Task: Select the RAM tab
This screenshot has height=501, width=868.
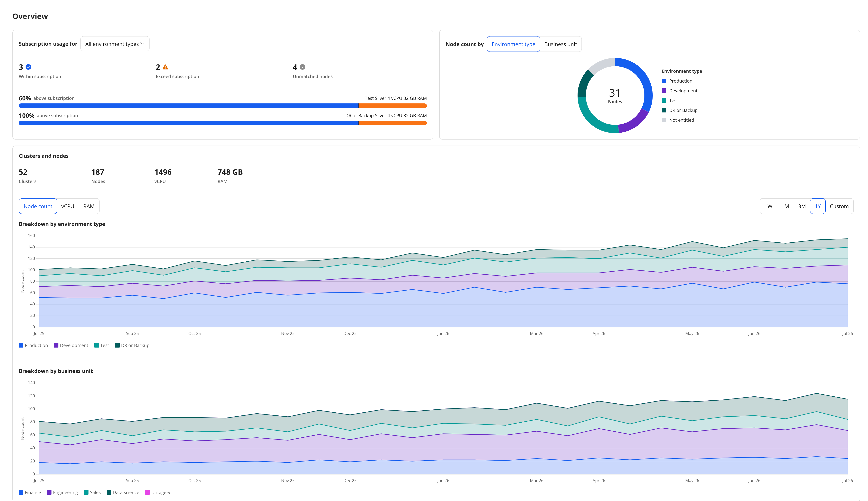Action: point(89,206)
